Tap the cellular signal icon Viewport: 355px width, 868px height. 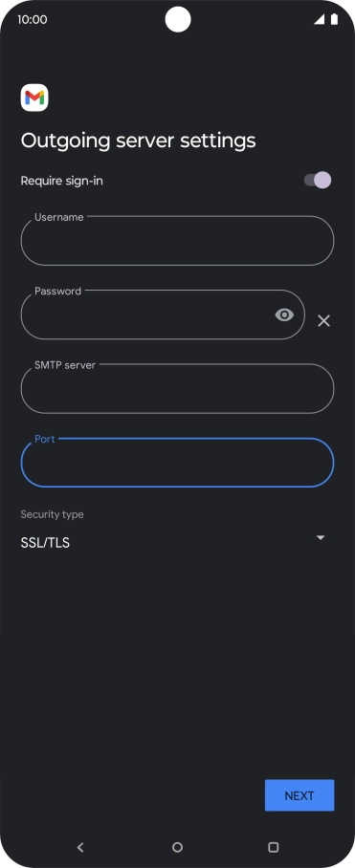coord(319,19)
